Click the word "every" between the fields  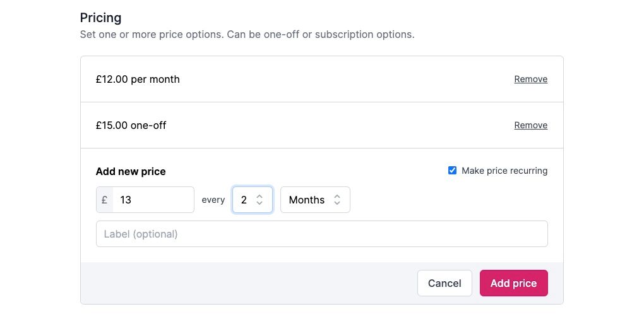pyautogui.click(x=213, y=200)
